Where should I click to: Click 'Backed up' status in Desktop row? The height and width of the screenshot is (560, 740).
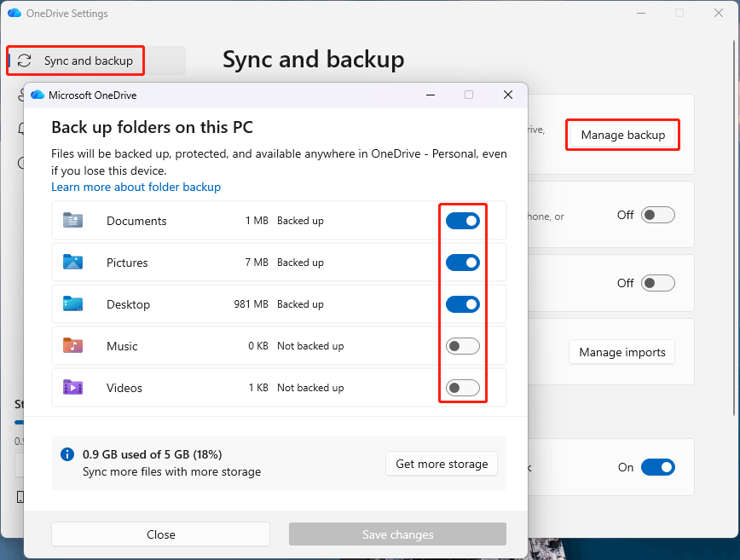300,304
